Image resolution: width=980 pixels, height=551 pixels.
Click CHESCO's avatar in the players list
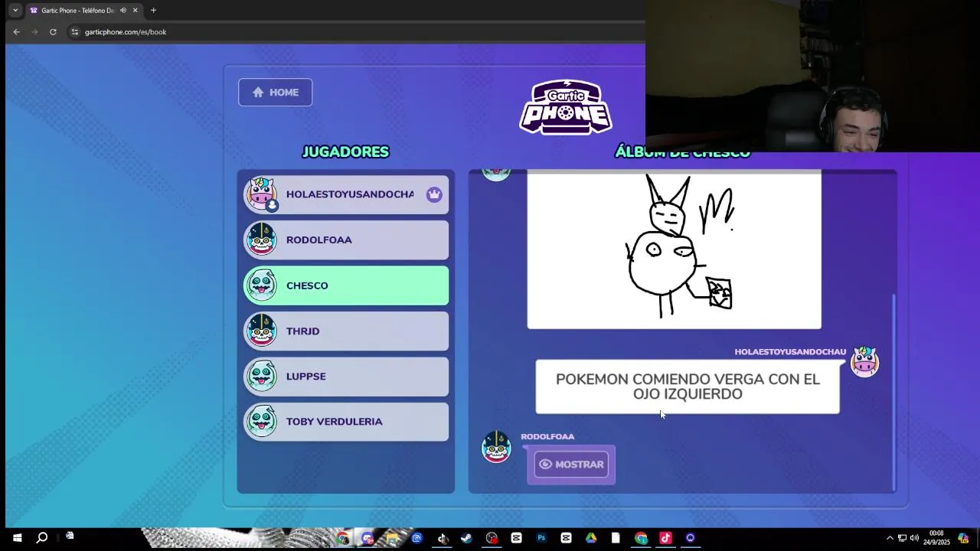coord(262,285)
